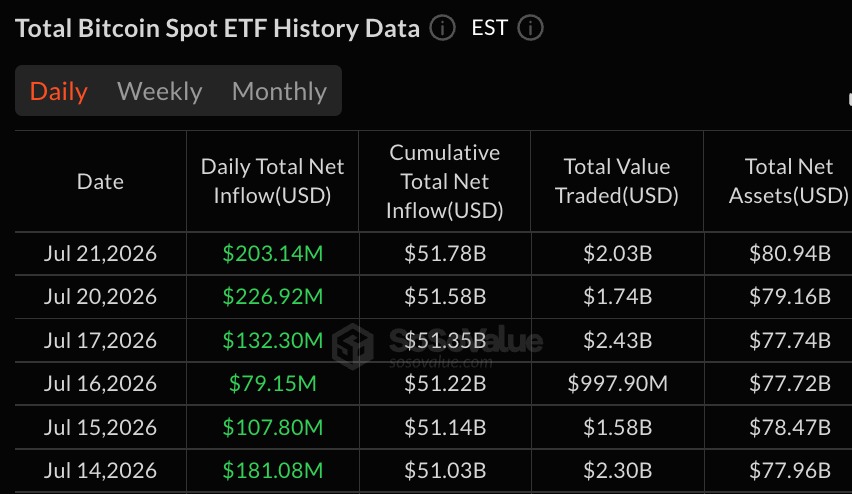The height and width of the screenshot is (494, 852).
Task: Click the $79.15M inflow value
Action: 272,383
